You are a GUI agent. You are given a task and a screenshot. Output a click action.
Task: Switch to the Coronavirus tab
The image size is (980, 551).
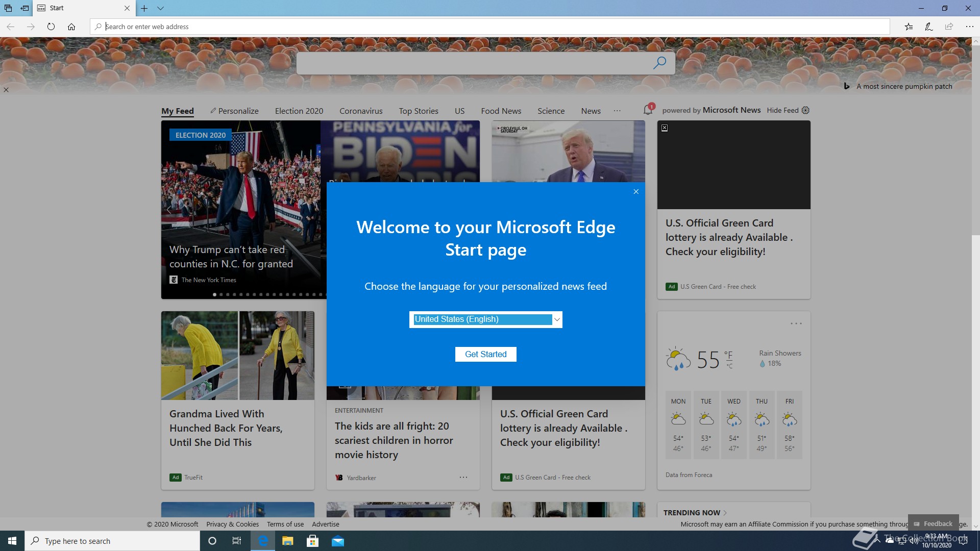click(x=361, y=111)
